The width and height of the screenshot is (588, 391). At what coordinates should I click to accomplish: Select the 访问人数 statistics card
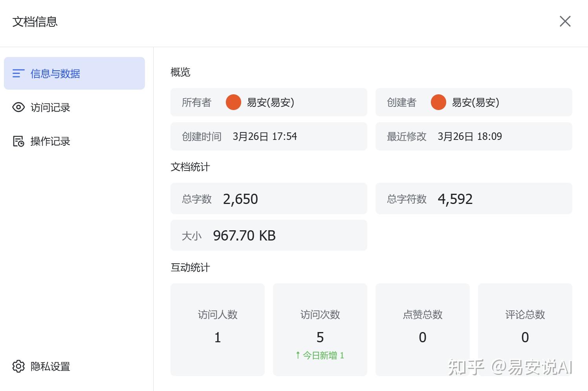218,329
